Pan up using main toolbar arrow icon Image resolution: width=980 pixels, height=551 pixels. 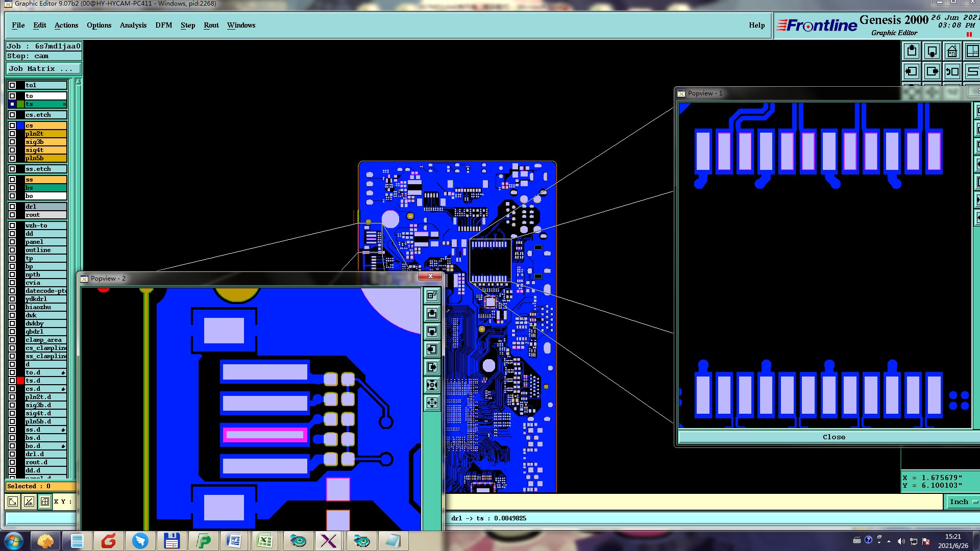point(912,52)
